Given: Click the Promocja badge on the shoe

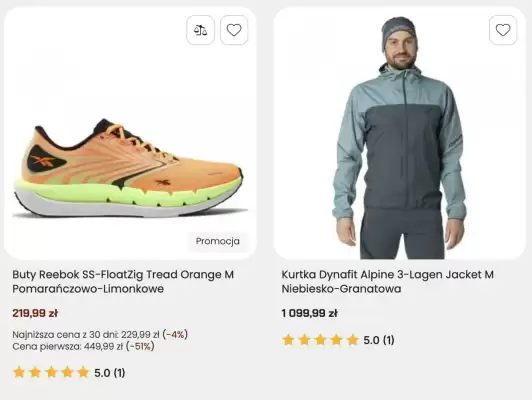Looking at the screenshot, I should pyautogui.click(x=218, y=241).
